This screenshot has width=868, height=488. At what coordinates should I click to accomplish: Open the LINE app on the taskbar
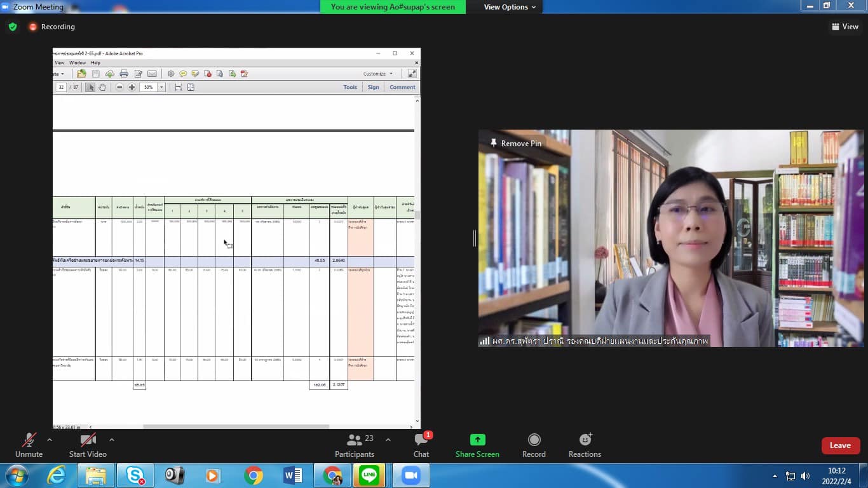369,475
